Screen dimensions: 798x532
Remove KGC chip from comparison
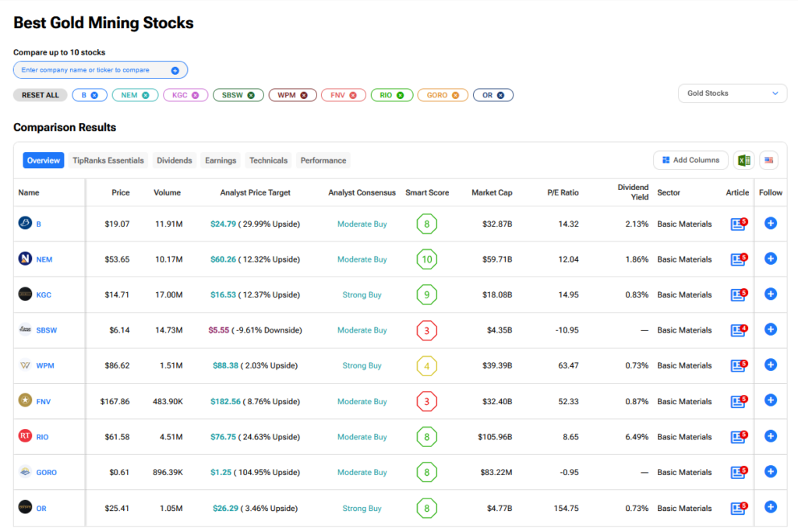coord(195,95)
